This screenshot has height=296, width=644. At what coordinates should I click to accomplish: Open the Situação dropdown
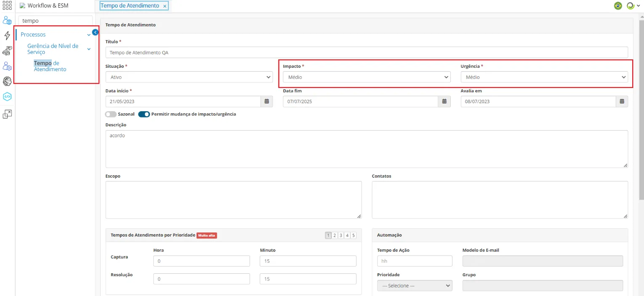pyautogui.click(x=189, y=77)
